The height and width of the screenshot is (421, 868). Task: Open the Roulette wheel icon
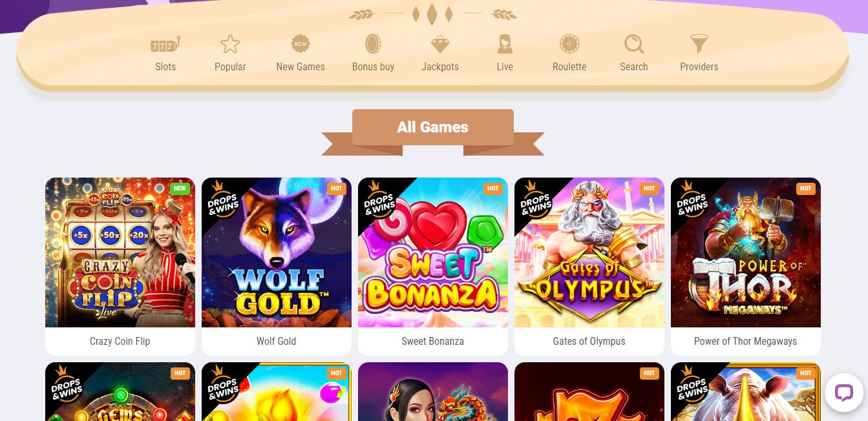[569, 44]
